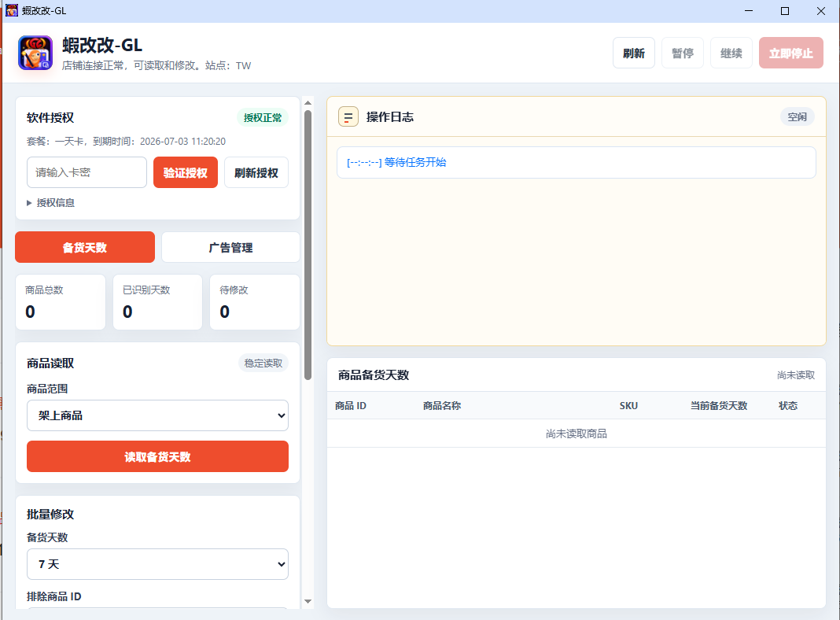
Task: Click the 商品名称 column header
Action: (442, 406)
